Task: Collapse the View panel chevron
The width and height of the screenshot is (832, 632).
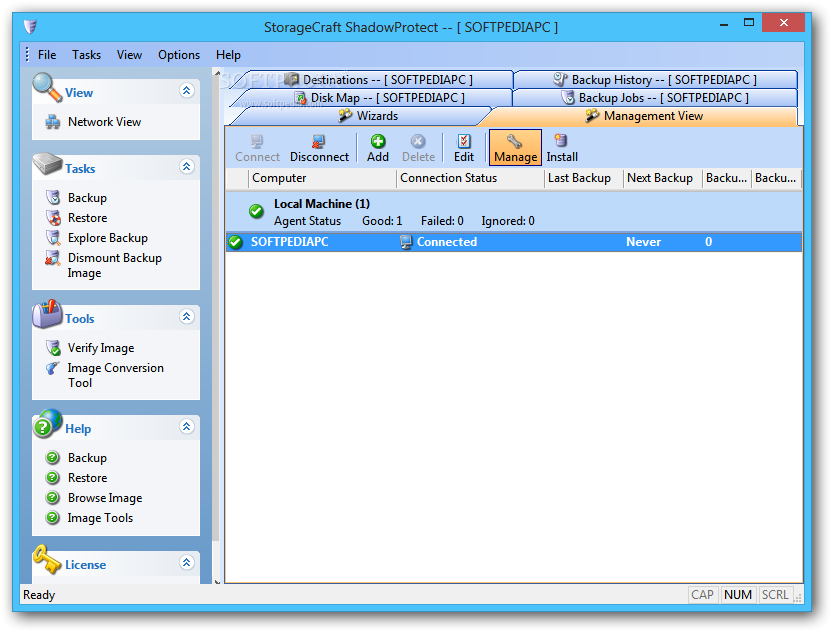Action: [186, 91]
